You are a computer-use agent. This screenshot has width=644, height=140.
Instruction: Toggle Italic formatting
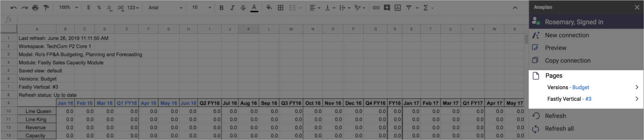tap(232, 8)
